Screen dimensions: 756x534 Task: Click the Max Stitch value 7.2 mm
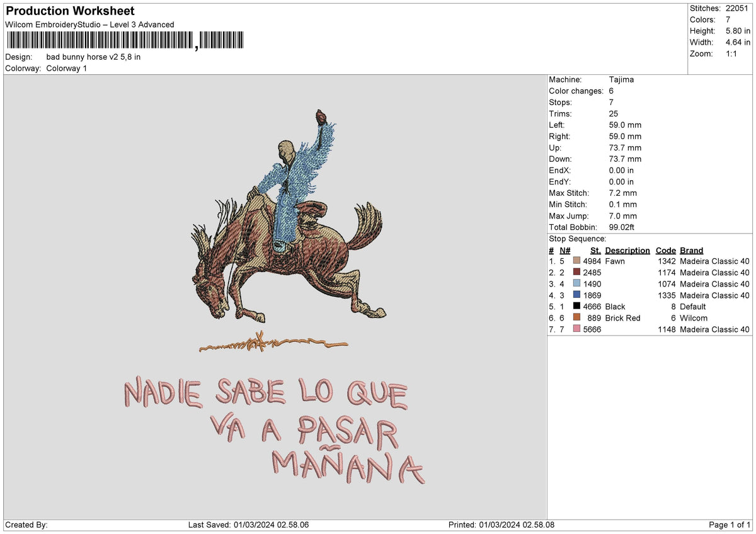[623, 193]
